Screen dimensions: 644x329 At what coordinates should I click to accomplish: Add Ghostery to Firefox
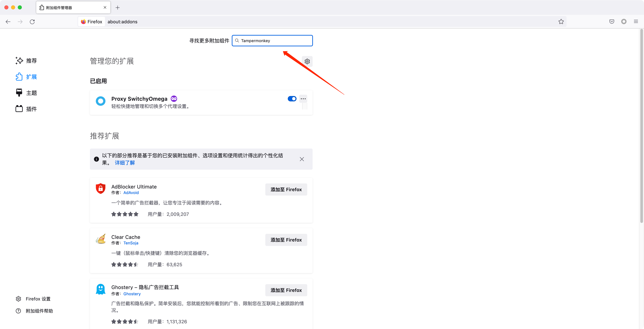286,290
